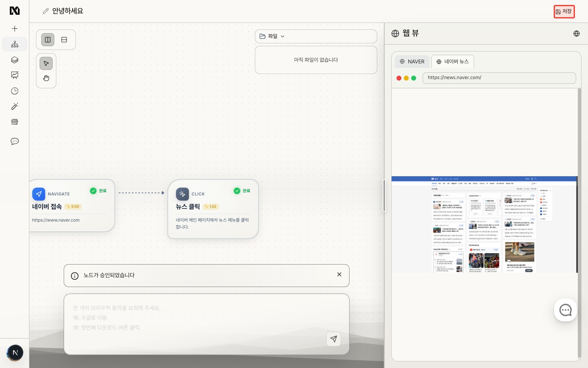
Task: Click the blue navigate icon on 네이버 접속 node
Action: click(39, 194)
